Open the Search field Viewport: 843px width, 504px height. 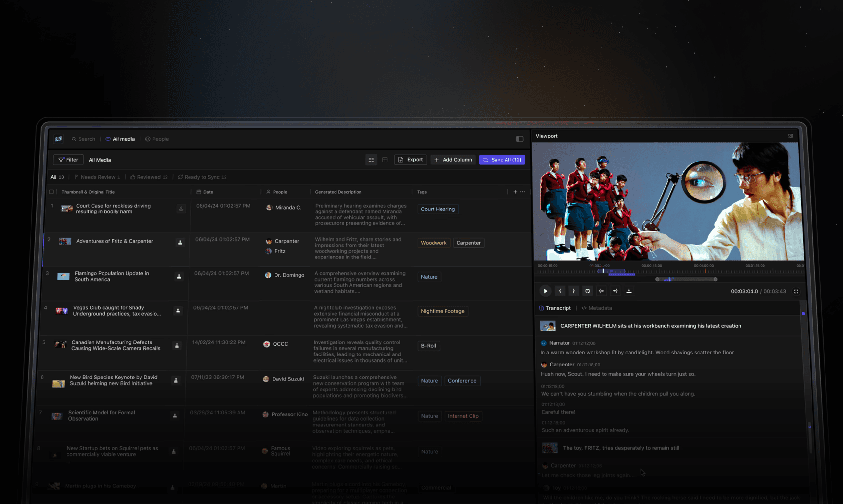tap(83, 139)
